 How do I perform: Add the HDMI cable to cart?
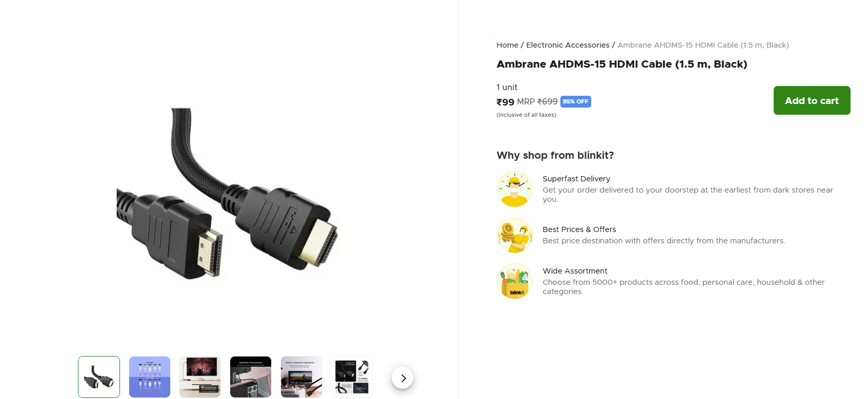click(812, 100)
